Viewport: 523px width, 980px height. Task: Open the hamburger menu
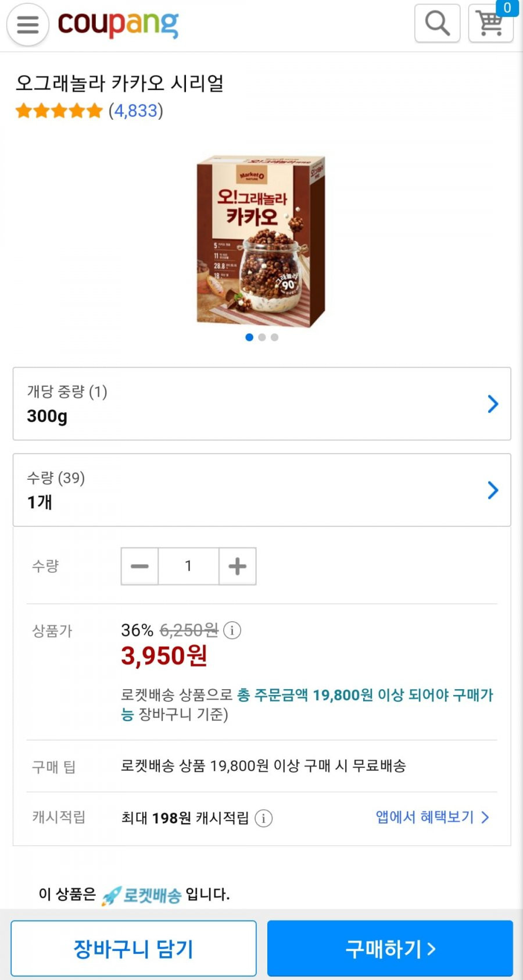[27, 24]
